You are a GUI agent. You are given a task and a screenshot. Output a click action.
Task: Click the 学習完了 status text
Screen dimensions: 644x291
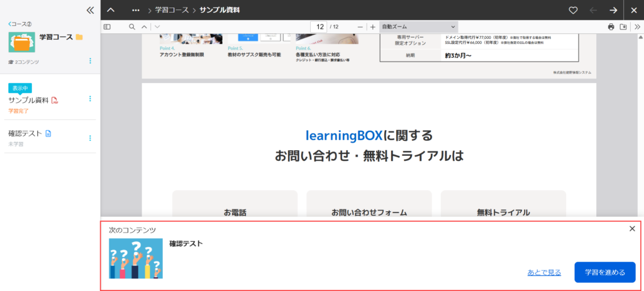(x=18, y=111)
